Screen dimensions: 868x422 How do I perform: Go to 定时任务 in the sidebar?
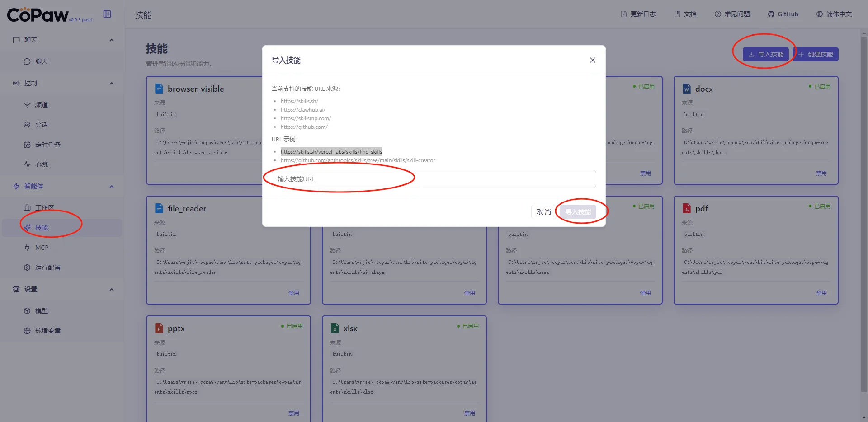coord(47,145)
